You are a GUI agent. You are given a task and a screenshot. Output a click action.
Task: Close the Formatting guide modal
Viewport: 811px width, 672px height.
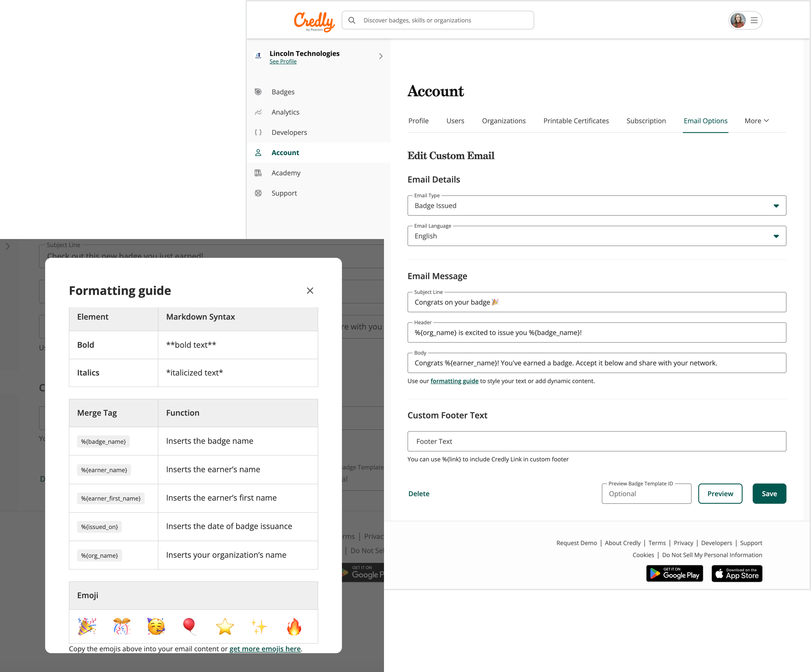coord(310,290)
